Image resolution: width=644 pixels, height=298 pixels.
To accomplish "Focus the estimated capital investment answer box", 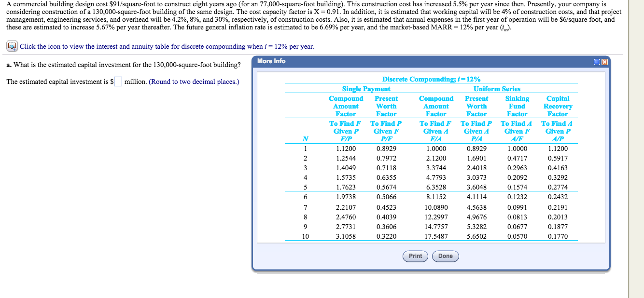I will [118, 81].
